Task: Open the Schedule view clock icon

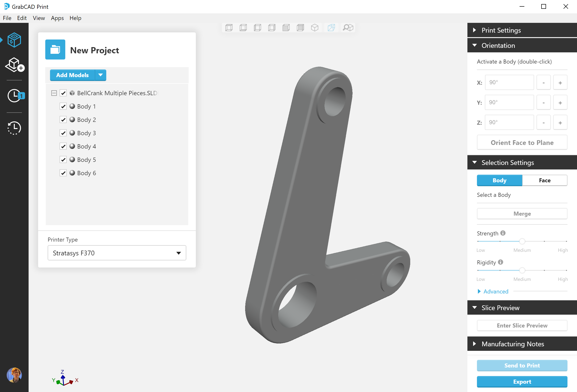Action: pyautogui.click(x=14, y=96)
